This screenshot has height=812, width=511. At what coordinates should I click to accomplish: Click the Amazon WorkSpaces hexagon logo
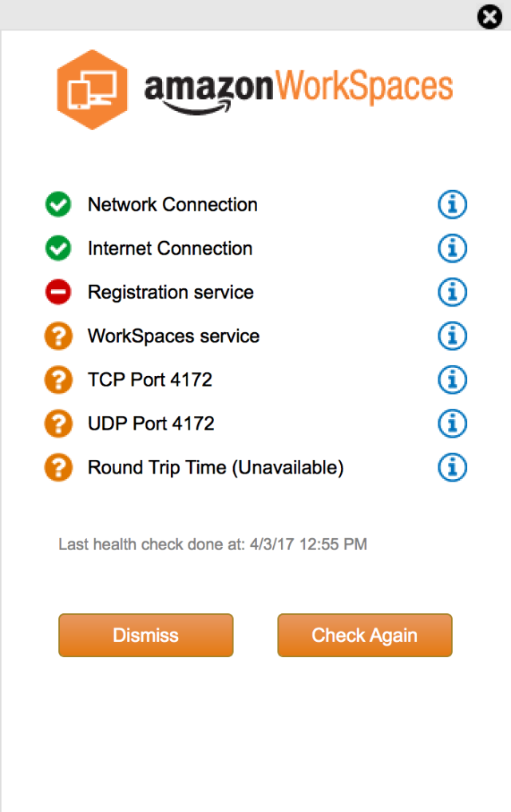(93, 90)
